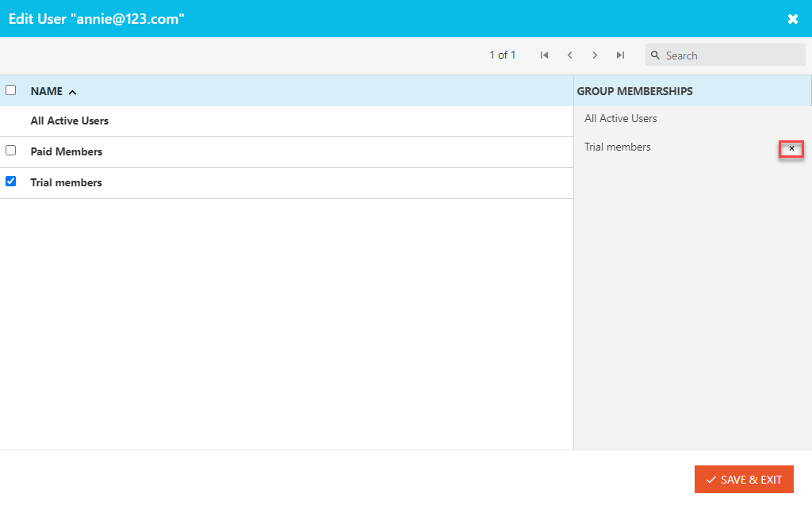Click Trial members in memberships panel

(617, 147)
